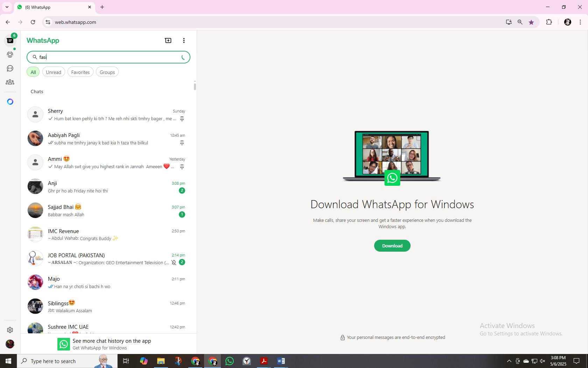Viewport: 588px width, 368px height.
Task: Open Word from the taskbar
Action: tap(281, 361)
